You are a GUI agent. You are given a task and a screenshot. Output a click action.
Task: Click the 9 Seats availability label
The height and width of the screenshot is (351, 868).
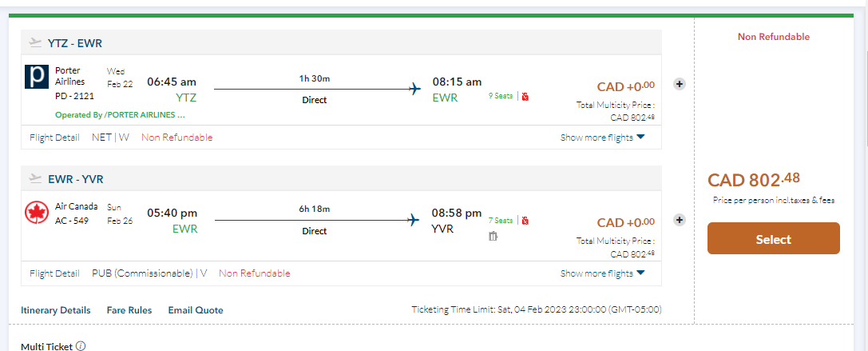coord(500,97)
